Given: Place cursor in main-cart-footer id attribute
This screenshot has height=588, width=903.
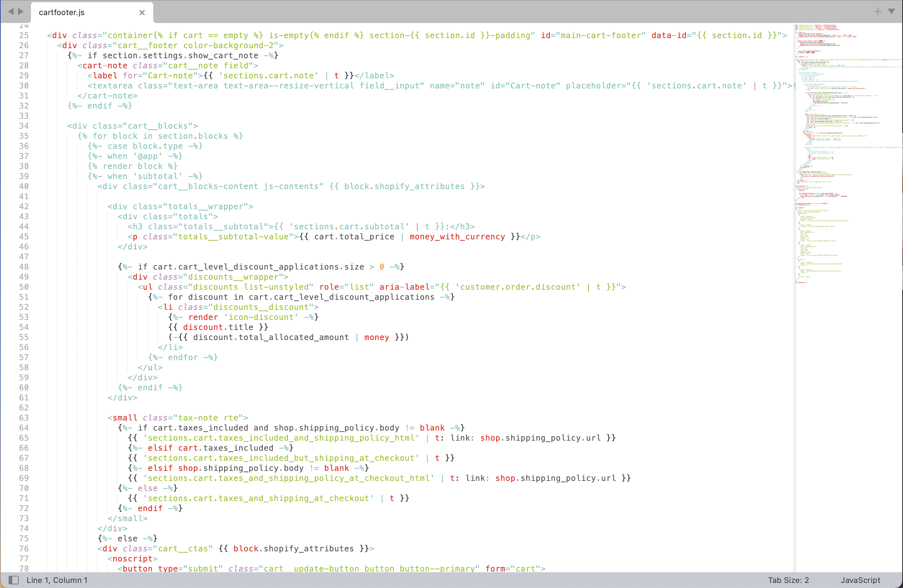Looking at the screenshot, I should 600,36.
